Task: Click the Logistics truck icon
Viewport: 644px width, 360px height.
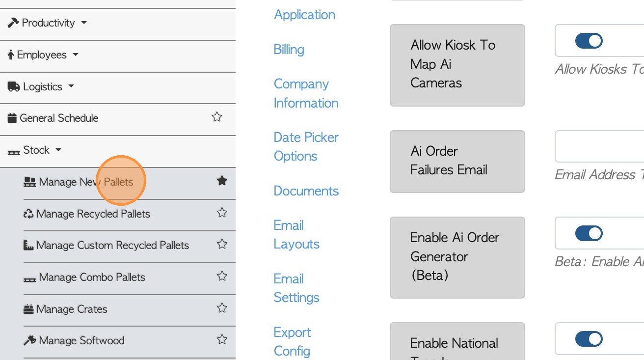Action: pyautogui.click(x=13, y=86)
